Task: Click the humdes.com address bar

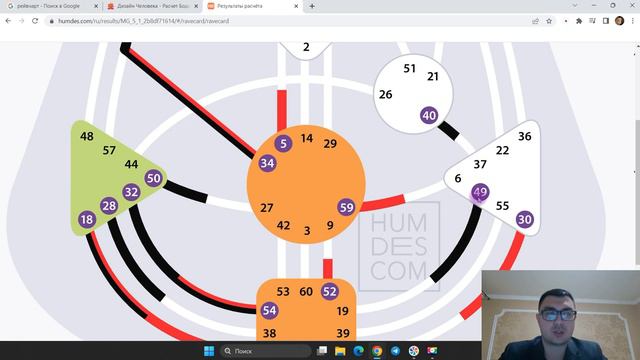Action: [x=286, y=21]
